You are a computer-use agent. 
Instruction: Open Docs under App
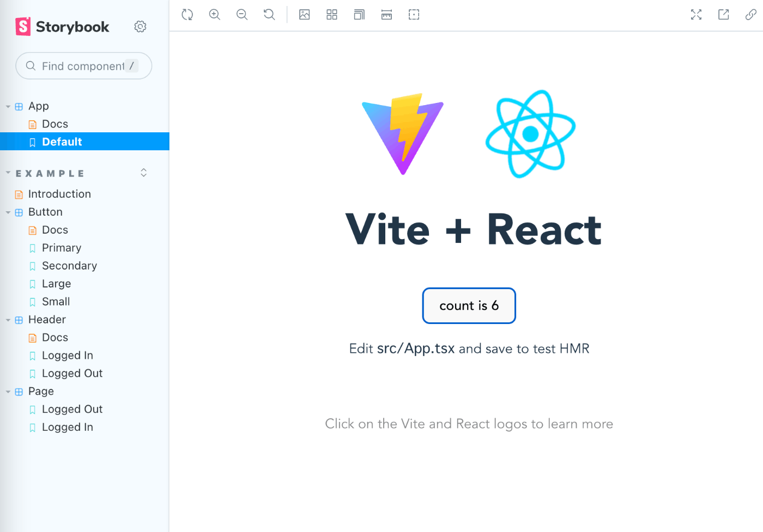pos(55,124)
